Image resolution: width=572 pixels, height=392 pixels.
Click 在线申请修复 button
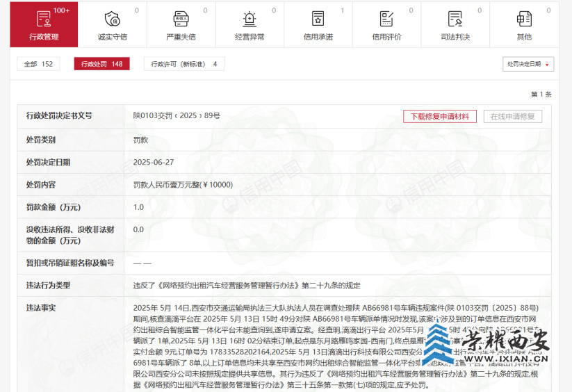pos(512,116)
